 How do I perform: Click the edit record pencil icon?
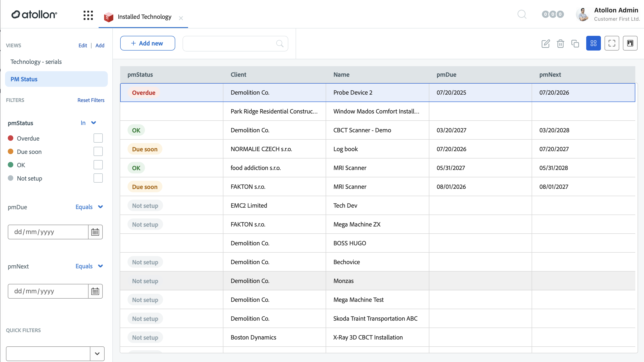coord(546,43)
